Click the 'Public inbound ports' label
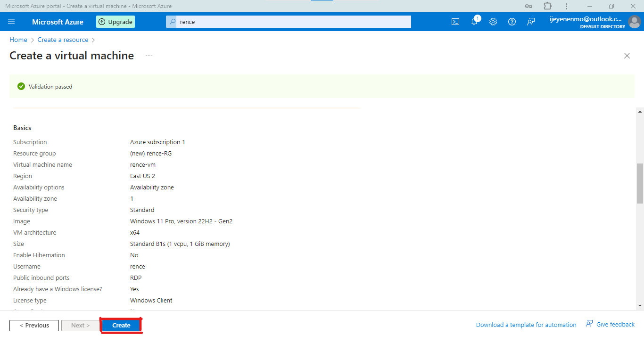Screen dimensions: 644x343 pyautogui.click(x=41, y=278)
